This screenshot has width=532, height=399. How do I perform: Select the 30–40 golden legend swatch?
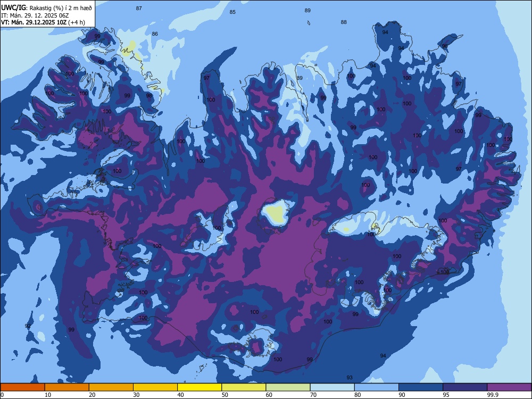(x=155, y=387)
